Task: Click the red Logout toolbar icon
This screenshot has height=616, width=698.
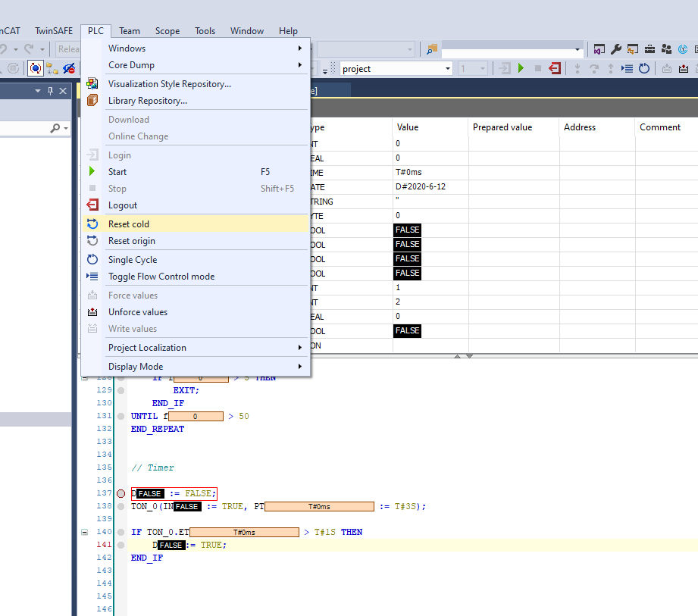Action: click(555, 68)
